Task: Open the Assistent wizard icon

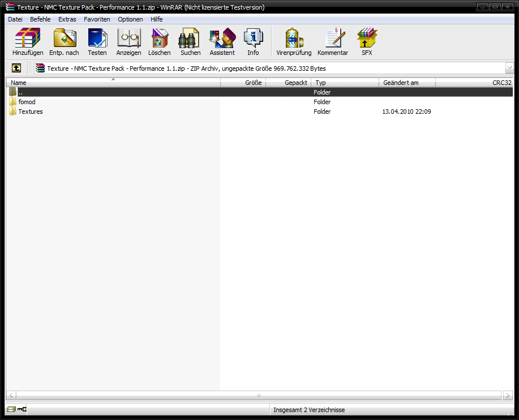Action: 222,38
